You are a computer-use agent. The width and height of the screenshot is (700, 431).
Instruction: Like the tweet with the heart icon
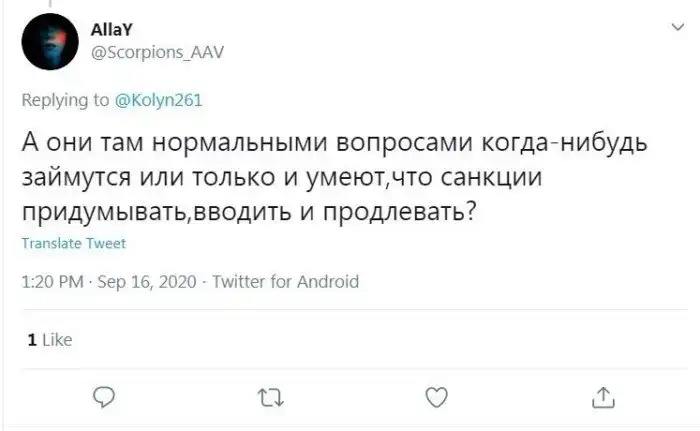click(x=436, y=398)
